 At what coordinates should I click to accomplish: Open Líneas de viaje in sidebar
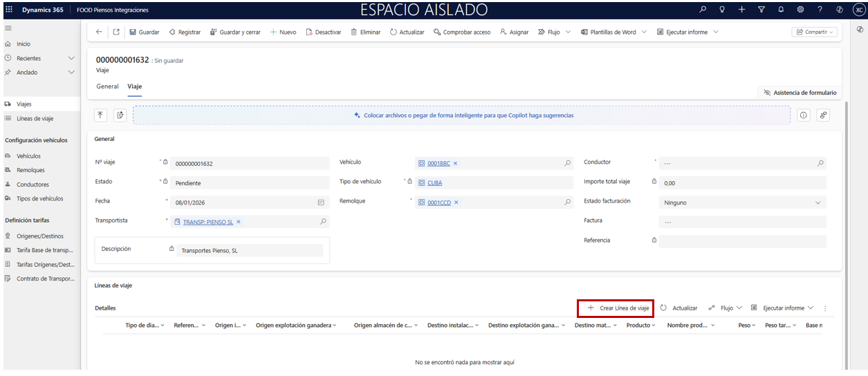tap(35, 118)
